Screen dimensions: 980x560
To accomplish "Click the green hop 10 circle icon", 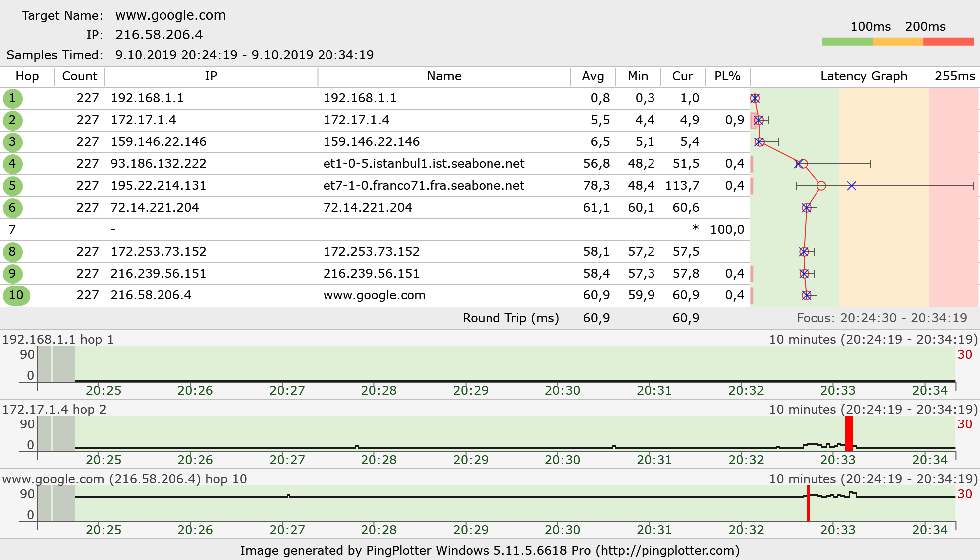I will click(16, 295).
